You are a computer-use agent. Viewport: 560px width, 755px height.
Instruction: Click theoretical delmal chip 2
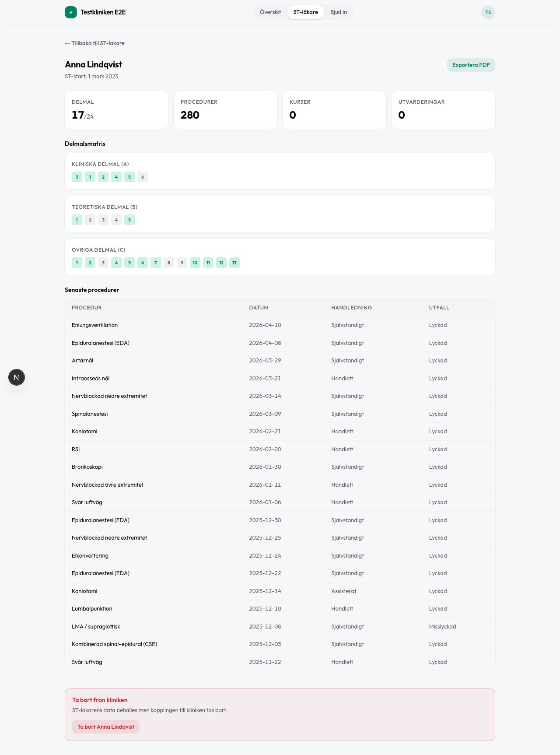click(x=90, y=220)
